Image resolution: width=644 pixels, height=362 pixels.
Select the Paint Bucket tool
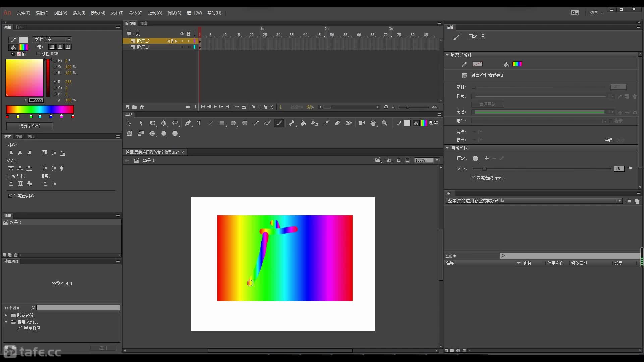pyautogui.click(x=303, y=123)
